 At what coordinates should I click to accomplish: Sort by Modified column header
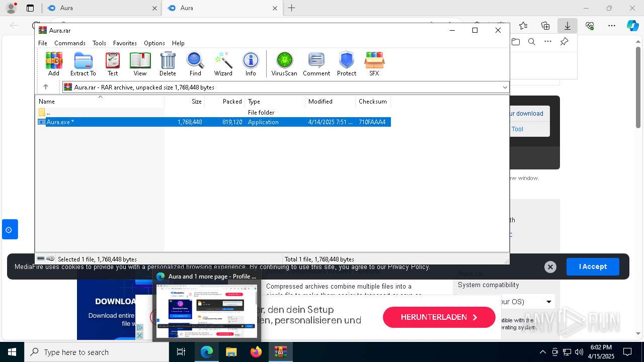331,102
